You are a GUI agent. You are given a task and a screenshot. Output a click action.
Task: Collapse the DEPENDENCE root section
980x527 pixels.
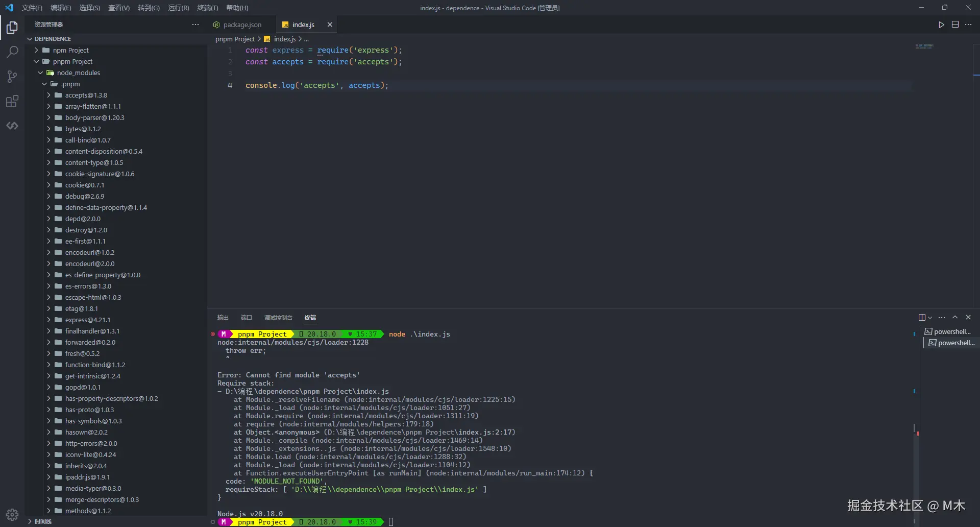point(30,39)
